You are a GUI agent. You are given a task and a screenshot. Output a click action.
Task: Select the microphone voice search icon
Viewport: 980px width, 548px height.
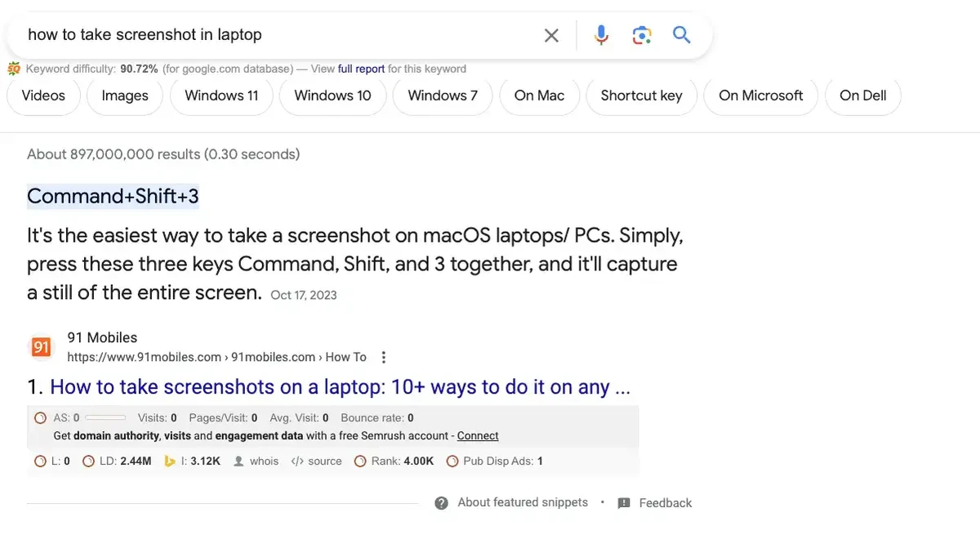(601, 35)
